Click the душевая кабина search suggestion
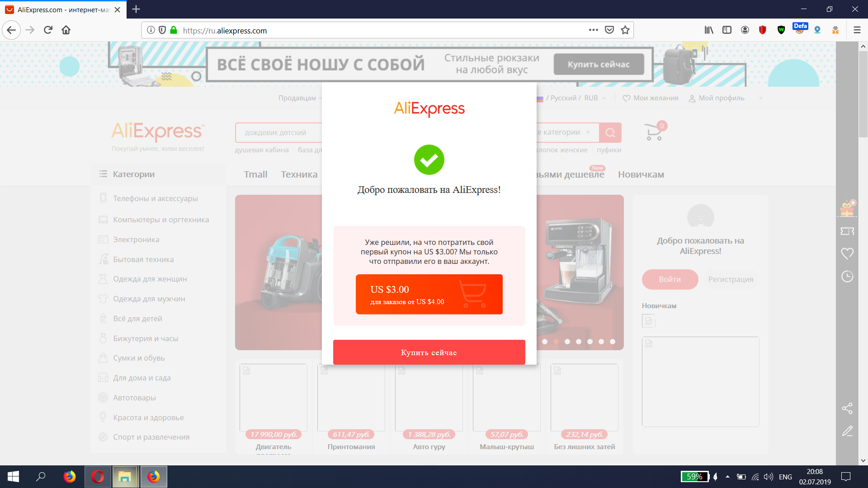This screenshot has height=488, width=868. click(262, 150)
